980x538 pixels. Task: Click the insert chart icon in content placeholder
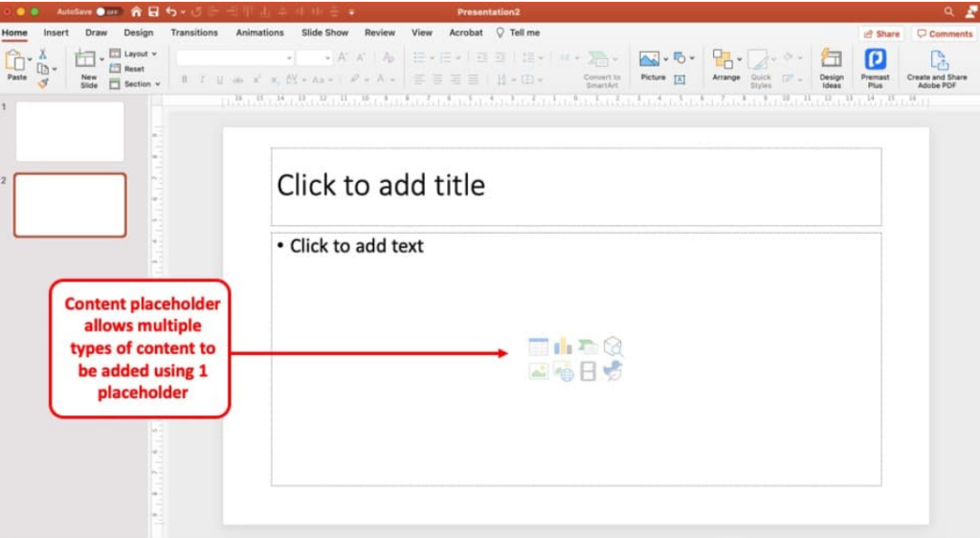563,347
